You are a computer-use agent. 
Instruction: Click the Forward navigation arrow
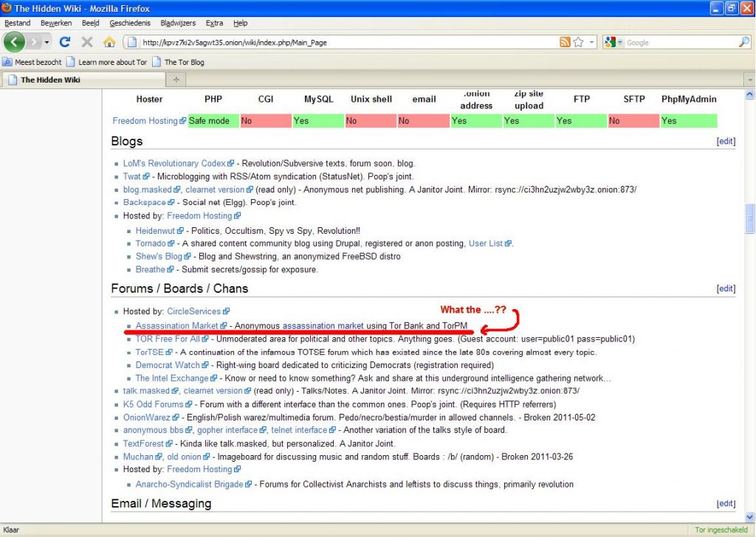(33, 42)
